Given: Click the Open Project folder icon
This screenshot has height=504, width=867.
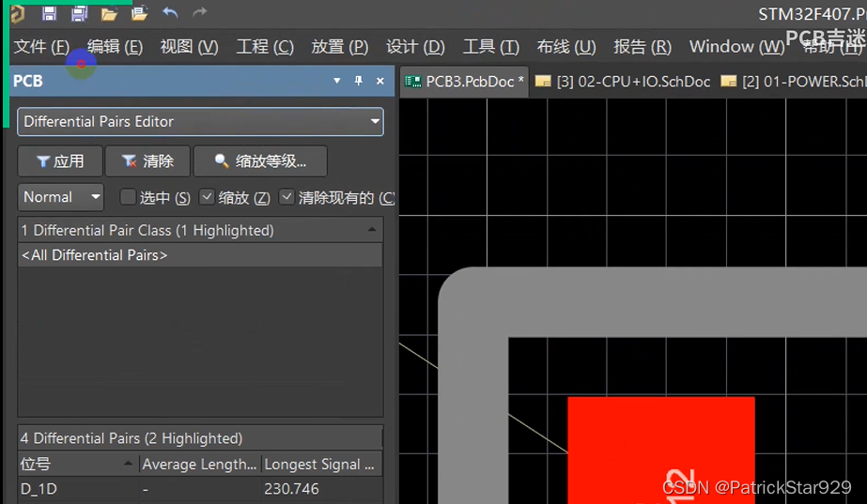Looking at the screenshot, I should pos(139,13).
